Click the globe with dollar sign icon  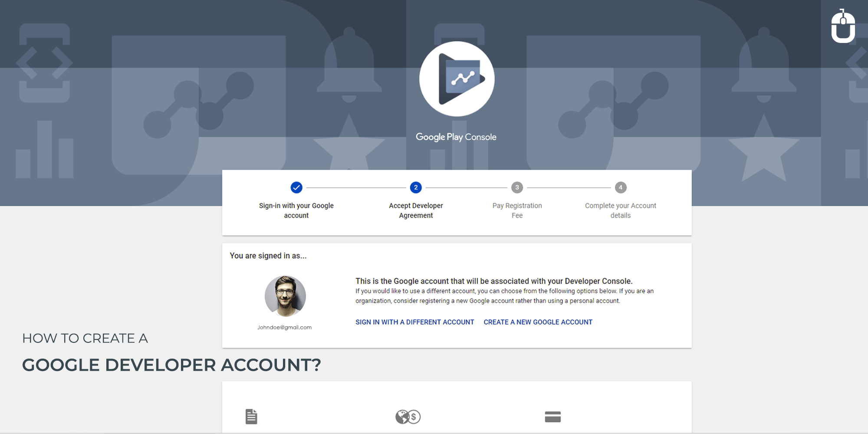[x=408, y=417]
